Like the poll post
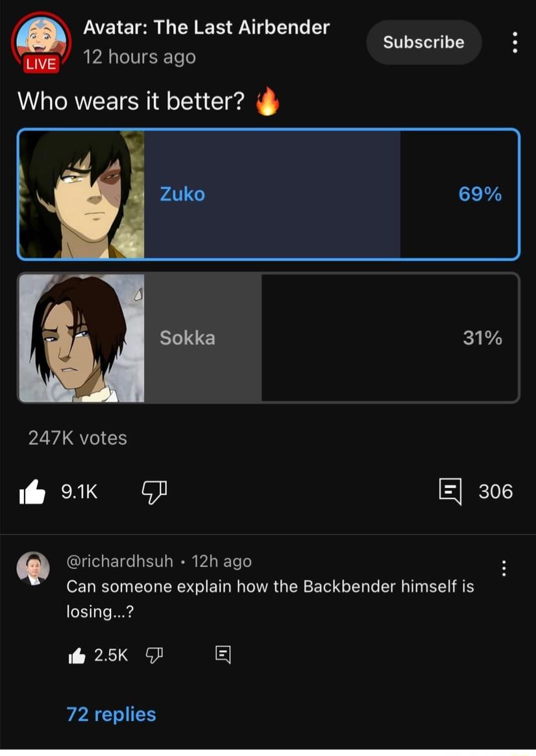This screenshot has height=756, width=536. [32, 491]
